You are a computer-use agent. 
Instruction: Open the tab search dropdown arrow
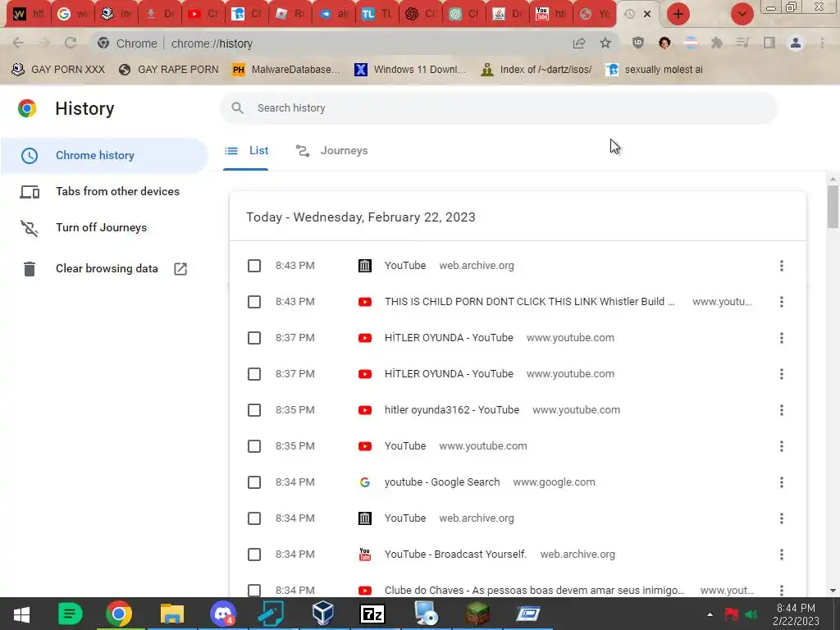(742, 14)
